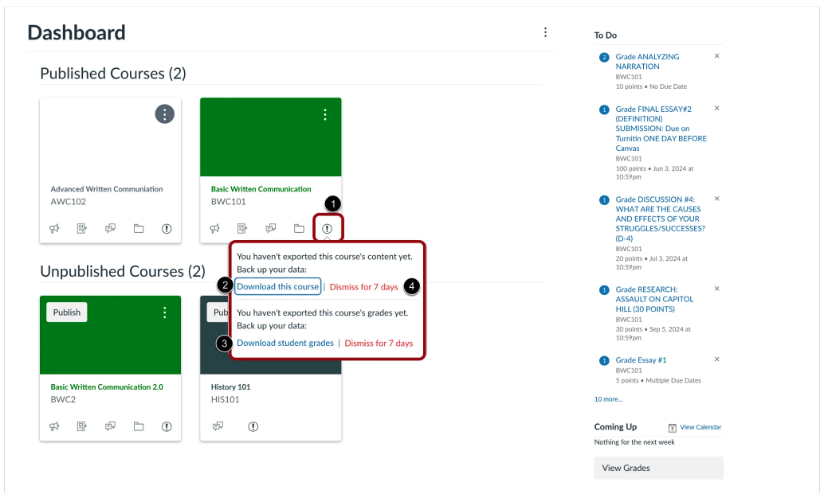
Task: Open Basic Written Communication 2.0 card options menu
Action: click(165, 312)
